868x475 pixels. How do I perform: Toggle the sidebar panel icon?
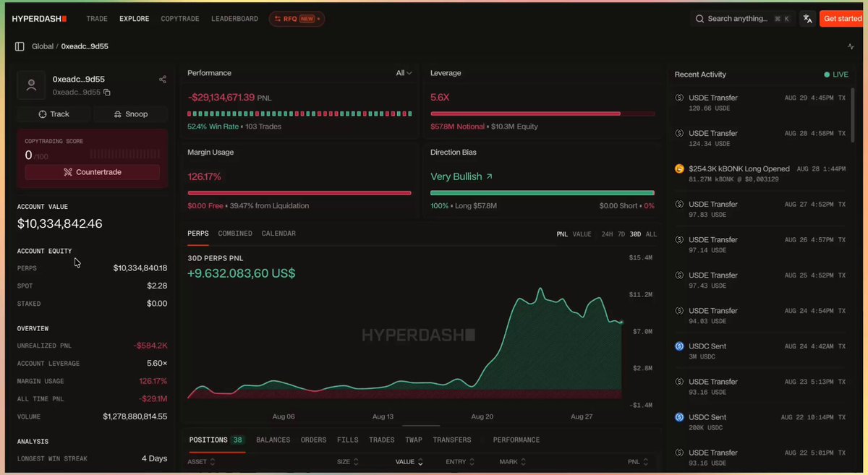point(20,46)
